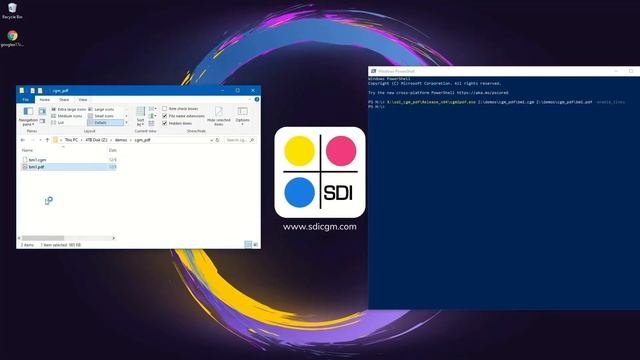The width and height of the screenshot is (640, 360).
Task: Open the Group by dropdown icon
Action: pos(152,109)
